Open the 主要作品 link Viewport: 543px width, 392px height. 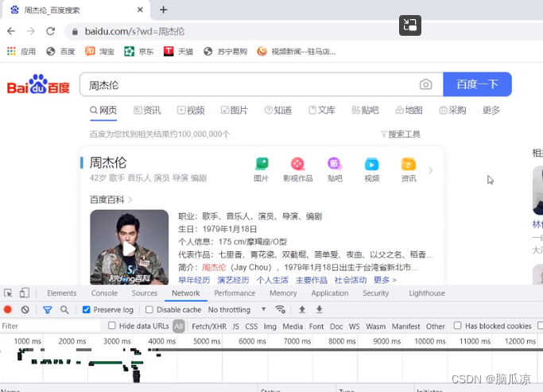312,280
